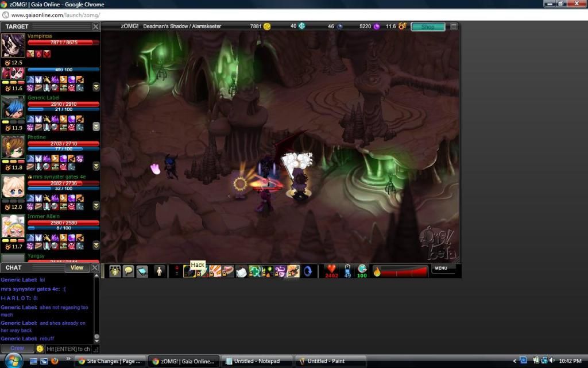Screen dimensions: 588x368
Task: Click the red heart health icon
Action: 331,269
